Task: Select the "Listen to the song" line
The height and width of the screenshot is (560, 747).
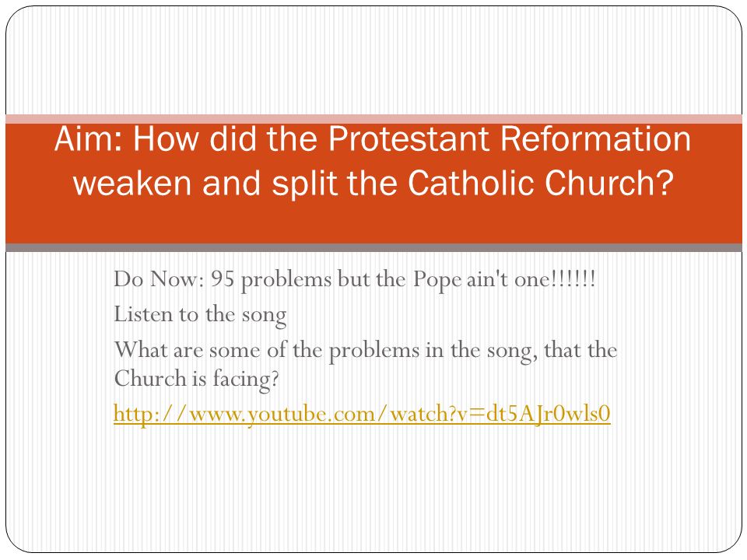Action: pos(200,315)
